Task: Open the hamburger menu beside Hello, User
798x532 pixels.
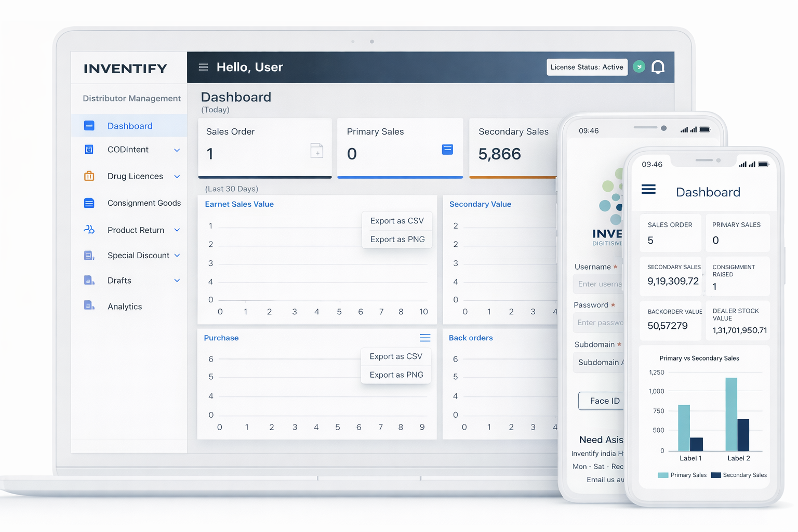Action: [x=204, y=67]
